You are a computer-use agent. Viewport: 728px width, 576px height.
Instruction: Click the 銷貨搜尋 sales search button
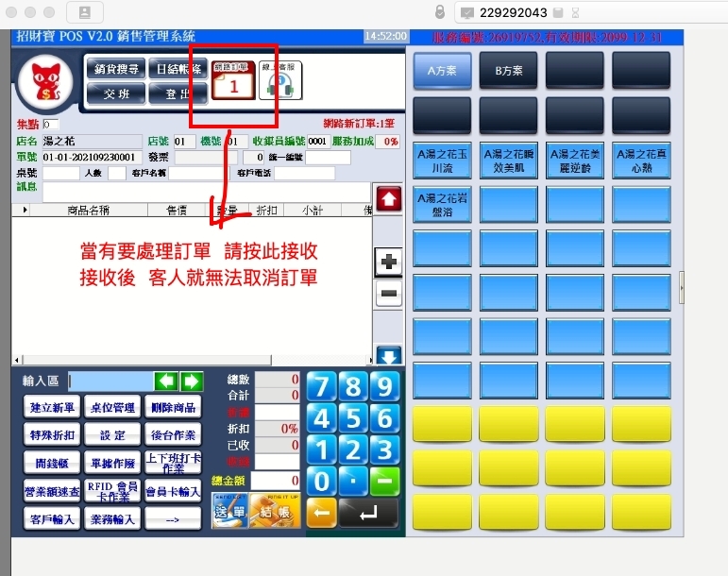coord(116,69)
